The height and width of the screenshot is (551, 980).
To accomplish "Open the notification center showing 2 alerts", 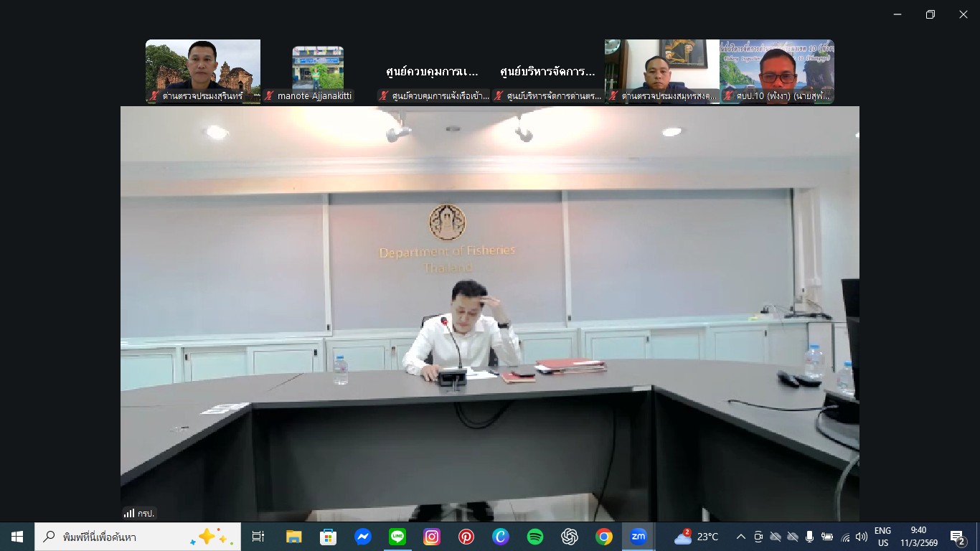I will (x=956, y=536).
